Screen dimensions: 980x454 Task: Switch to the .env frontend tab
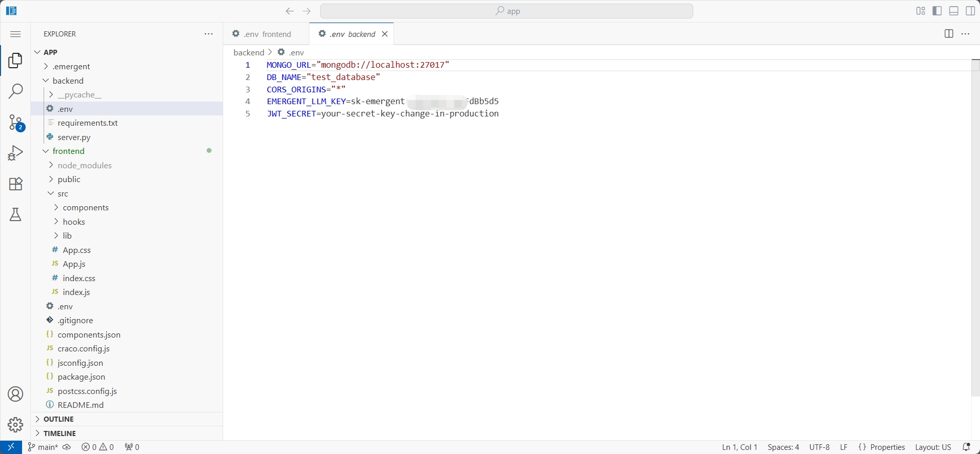point(266,34)
